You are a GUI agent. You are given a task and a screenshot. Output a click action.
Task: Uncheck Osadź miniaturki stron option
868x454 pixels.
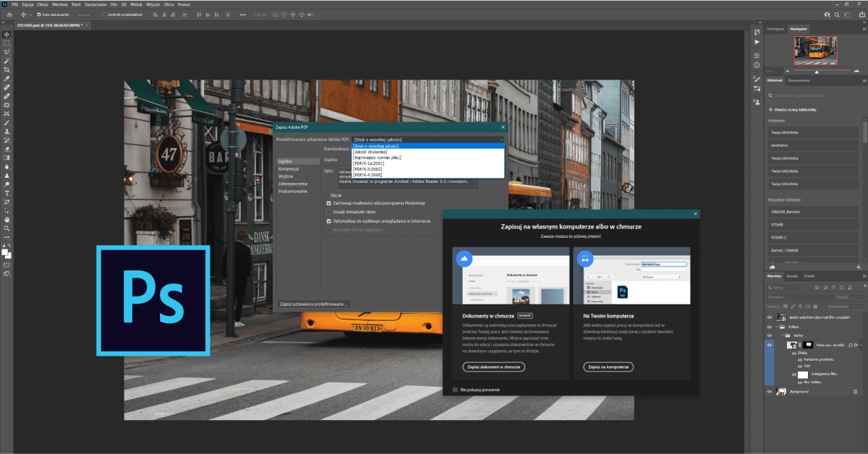point(329,212)
